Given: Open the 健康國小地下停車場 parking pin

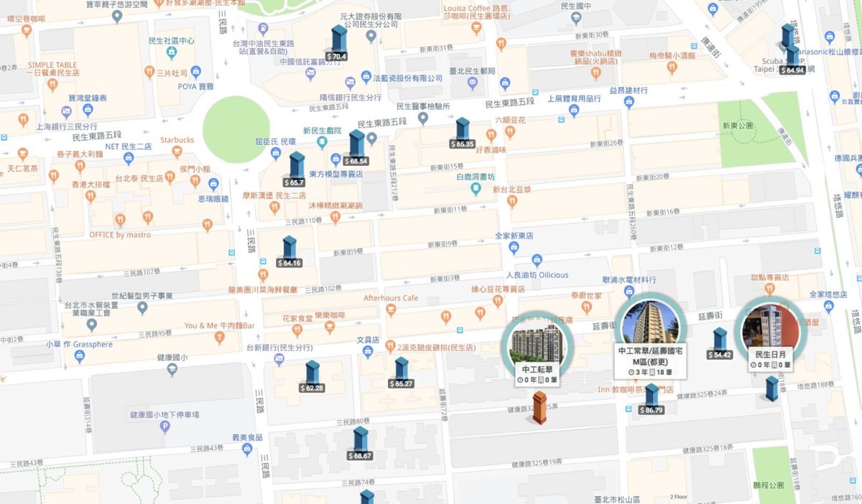Looking at the screenshot, I should coord(164,427).
